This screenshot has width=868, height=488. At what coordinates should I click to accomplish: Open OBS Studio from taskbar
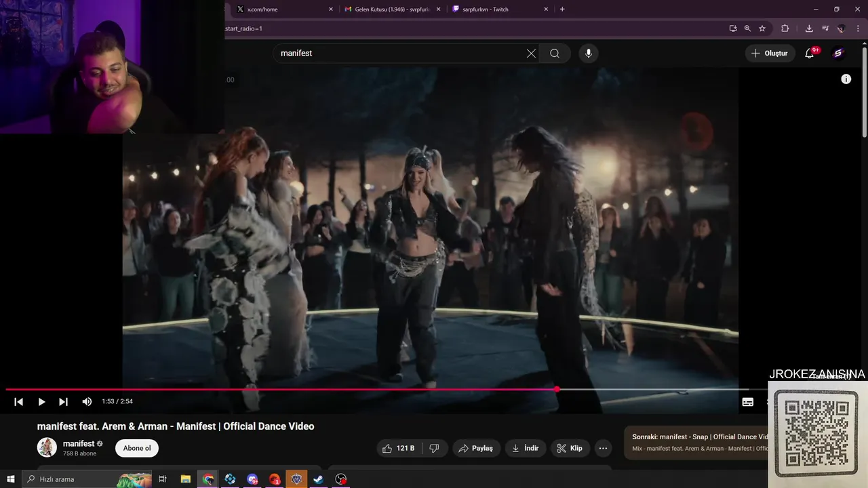click(341, 479)
